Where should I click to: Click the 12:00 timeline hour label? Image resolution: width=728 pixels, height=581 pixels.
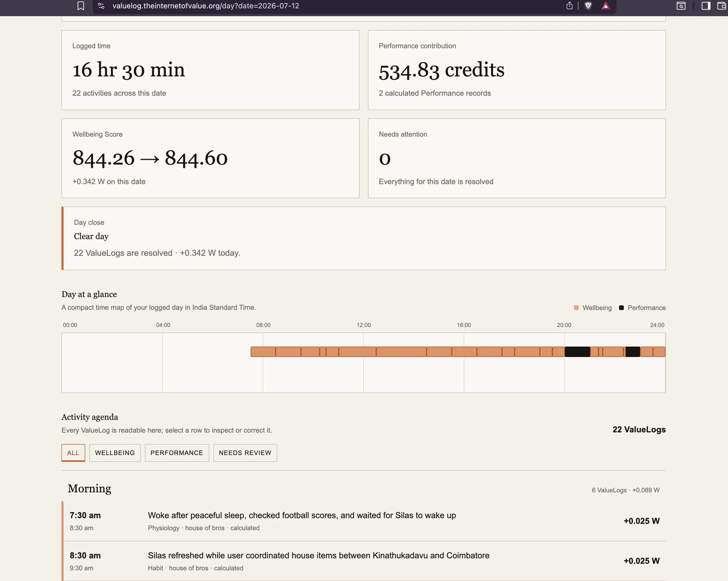pyautogui.click(x=364, y=325)
